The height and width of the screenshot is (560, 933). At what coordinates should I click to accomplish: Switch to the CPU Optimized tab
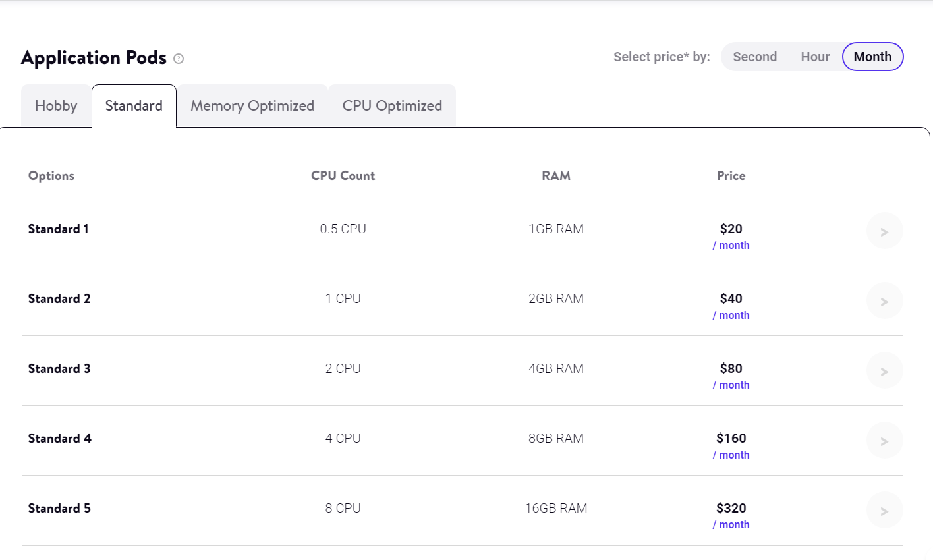pyautogui.click(x=392, y=105)
